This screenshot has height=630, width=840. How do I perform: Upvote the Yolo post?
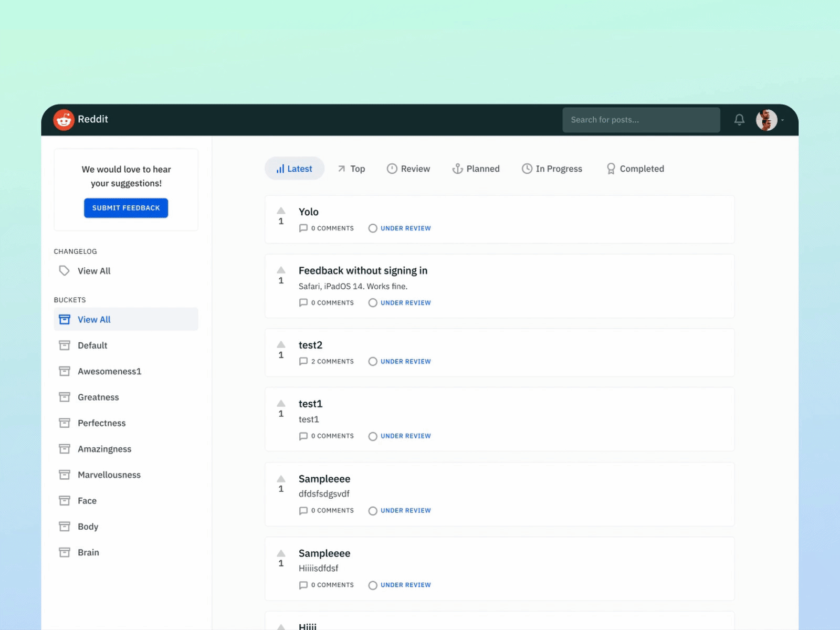281,211
